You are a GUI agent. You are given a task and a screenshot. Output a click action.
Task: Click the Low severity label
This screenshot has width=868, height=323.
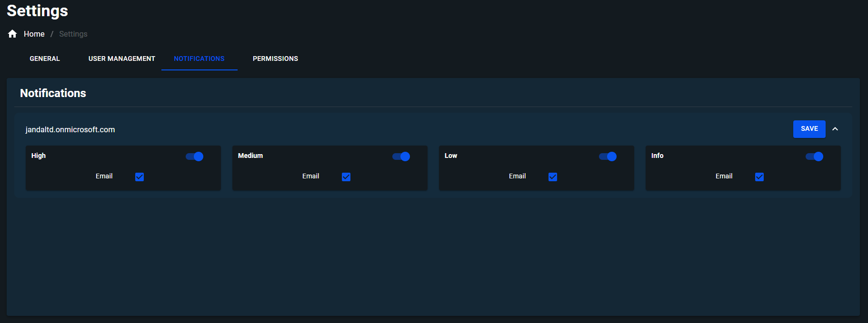coord(451,156)
